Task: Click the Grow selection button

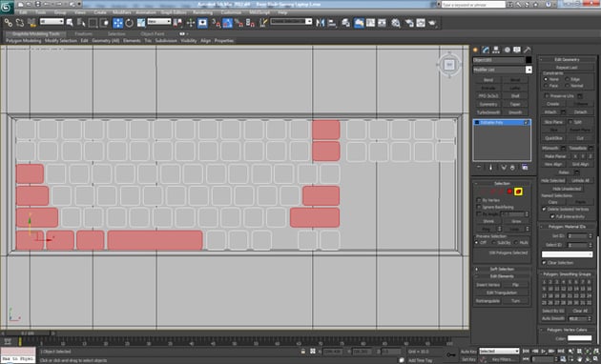Action: pos(516,222)
